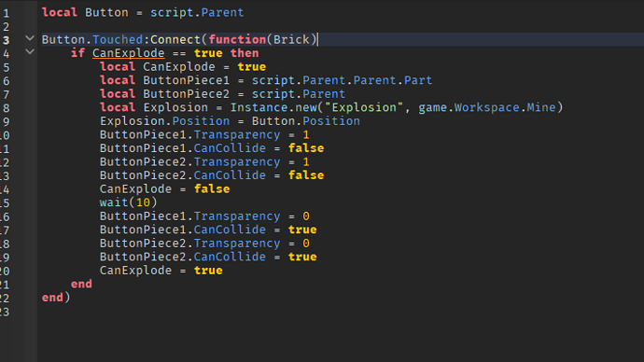Click 'Instance.new' on the Explosion line
The image size is (644, 362).
273,107
